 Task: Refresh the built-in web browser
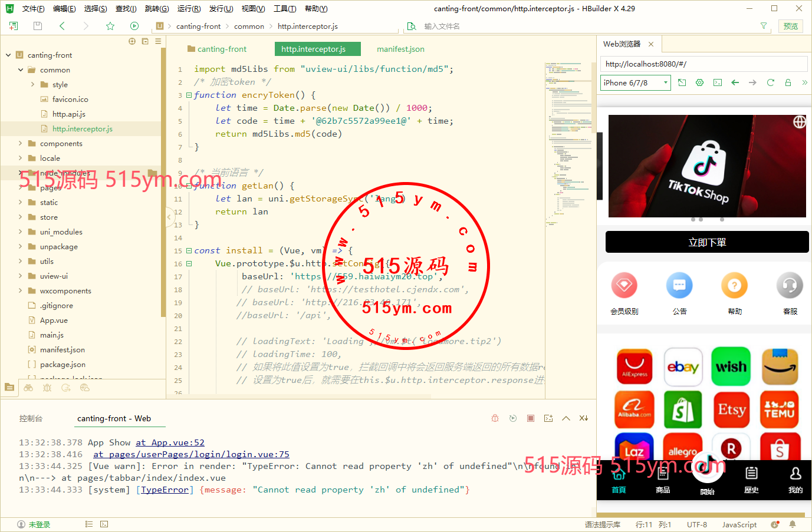(770, 82)
